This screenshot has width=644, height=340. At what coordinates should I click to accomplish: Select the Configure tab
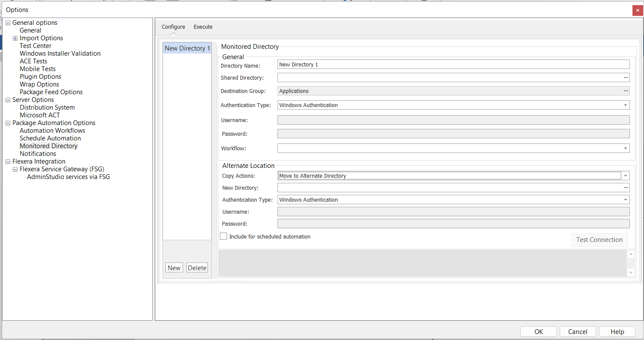(x=173, y=27)
